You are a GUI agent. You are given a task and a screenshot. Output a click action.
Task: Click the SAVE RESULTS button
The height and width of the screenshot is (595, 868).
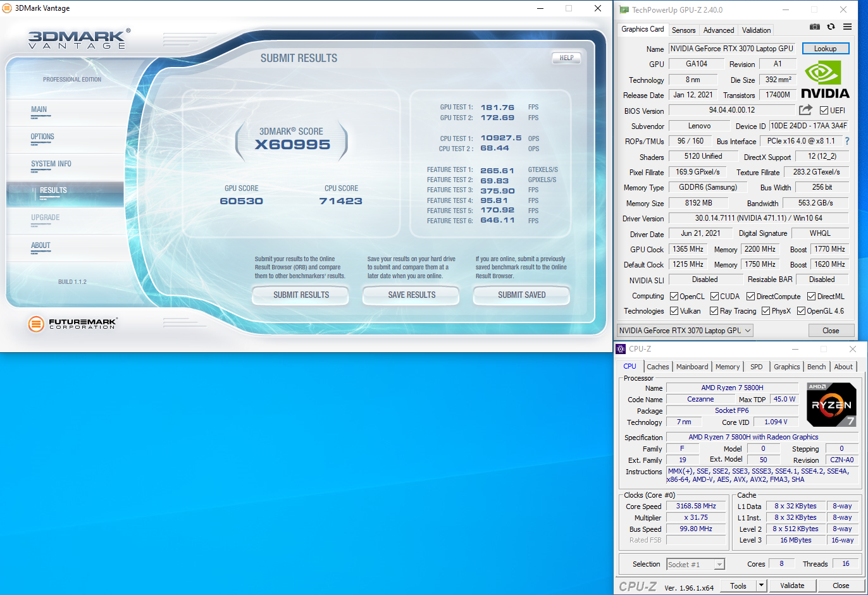coord(412,295)
